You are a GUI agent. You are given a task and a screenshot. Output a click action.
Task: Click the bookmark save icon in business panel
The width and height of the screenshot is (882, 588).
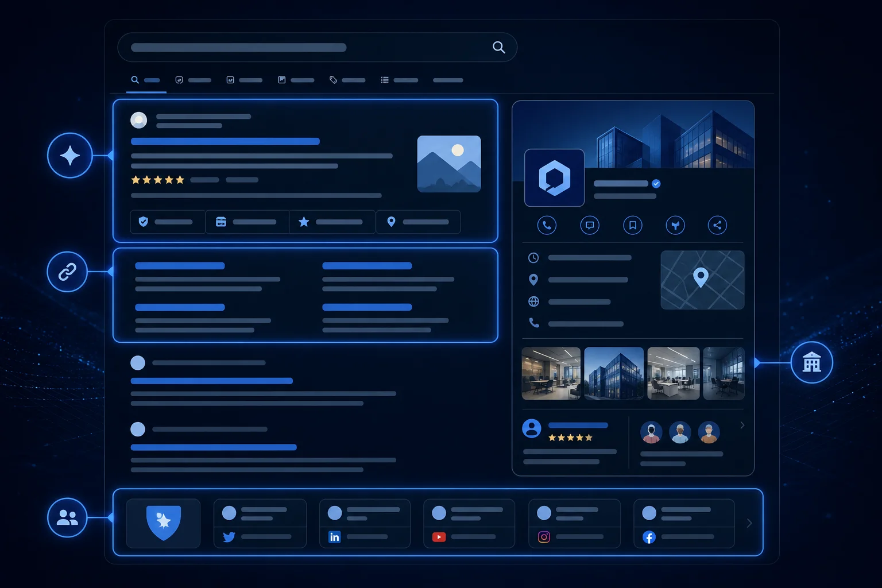coord(633,225)
